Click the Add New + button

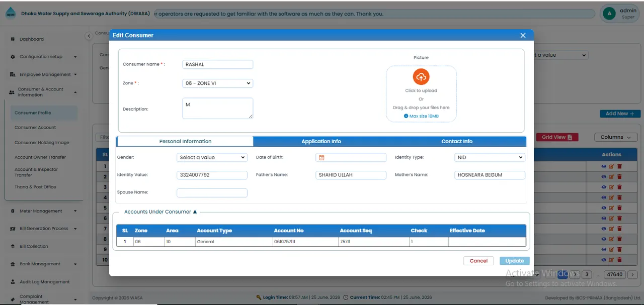620,114
